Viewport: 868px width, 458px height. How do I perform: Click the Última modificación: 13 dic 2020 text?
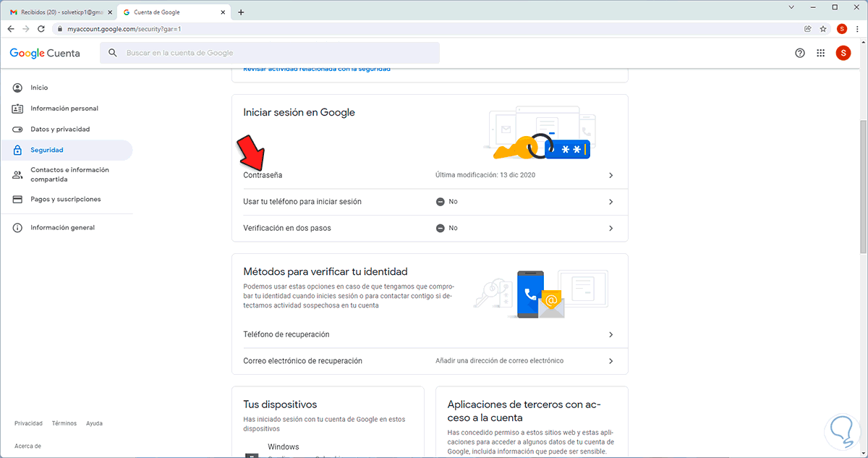pyautogui.click(x=485, y=175)
